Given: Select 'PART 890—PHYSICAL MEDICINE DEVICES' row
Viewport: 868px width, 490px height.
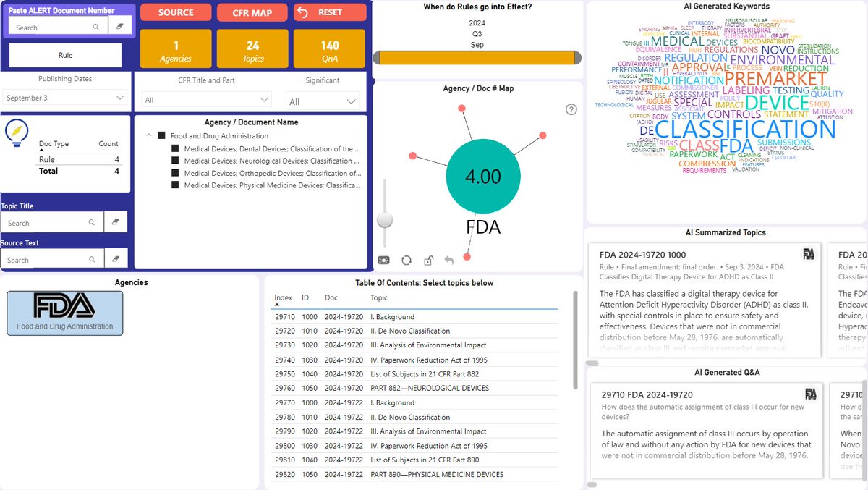Looking at the screenshot, I should pyautogui.click(x=415, y=474).
